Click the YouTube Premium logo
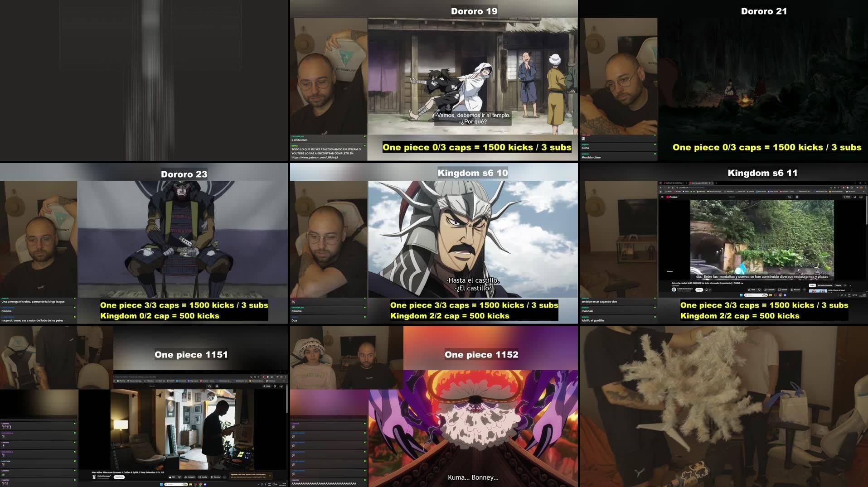The width and height of the screenshot is (868, 487). point(672,197)
